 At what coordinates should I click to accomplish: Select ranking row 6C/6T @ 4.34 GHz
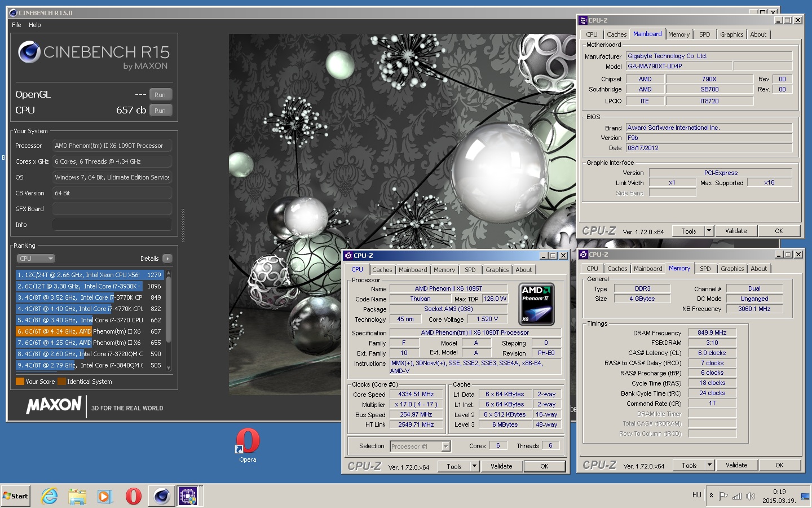click(x=90, y=331)
